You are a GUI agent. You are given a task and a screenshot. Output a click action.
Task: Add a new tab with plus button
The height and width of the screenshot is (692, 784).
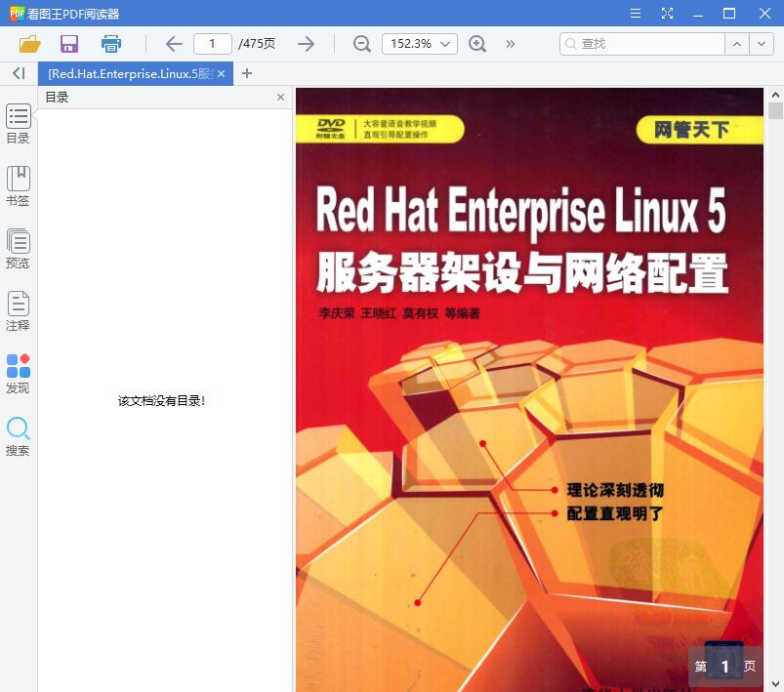pyautogui.click(x=246, y=73)
